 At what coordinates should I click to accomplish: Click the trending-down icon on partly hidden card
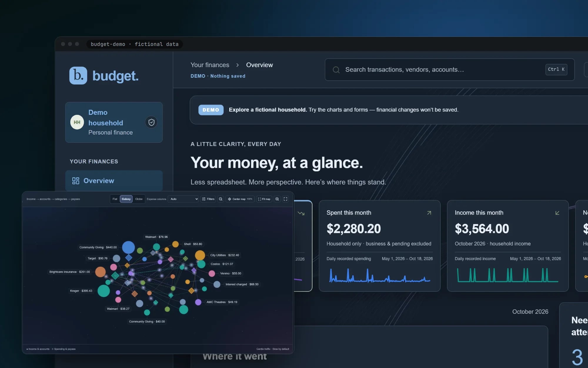click(x=301, y=213)
